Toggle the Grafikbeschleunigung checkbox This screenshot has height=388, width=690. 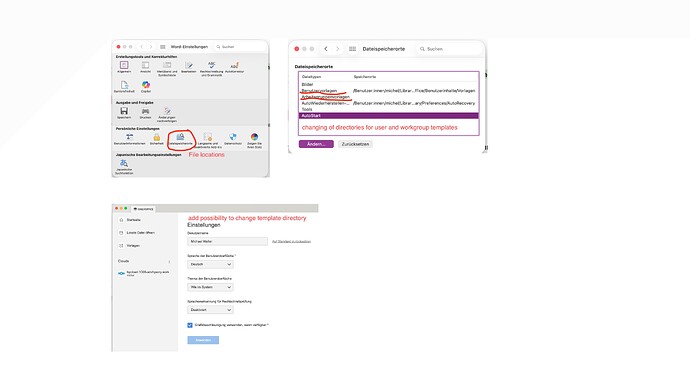(190, 325)
